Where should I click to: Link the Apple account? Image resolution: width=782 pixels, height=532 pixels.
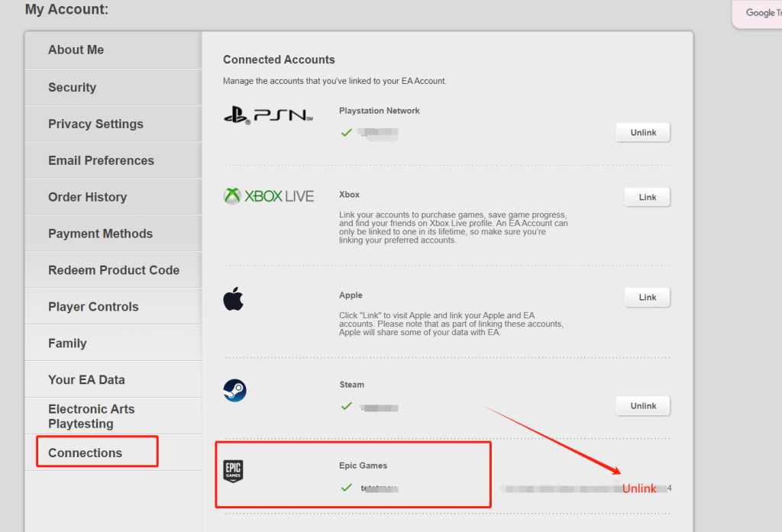click(x=648, y=297)
